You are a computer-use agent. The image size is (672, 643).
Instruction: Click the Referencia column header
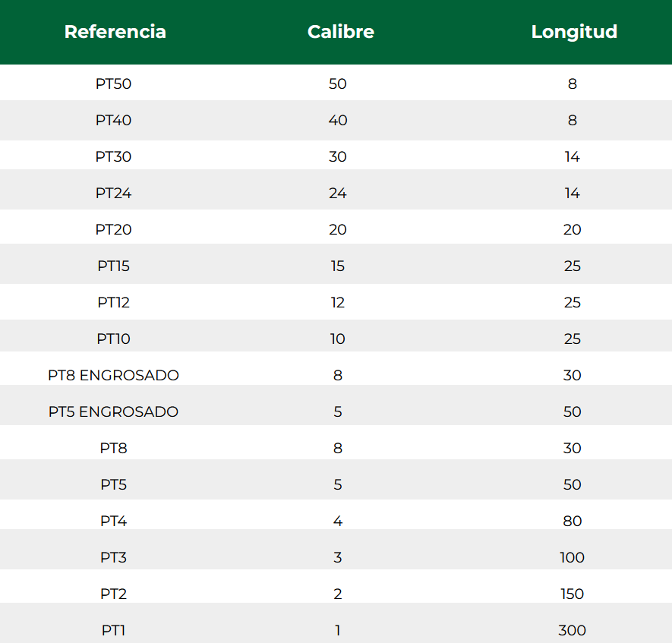tap(115, 32)
